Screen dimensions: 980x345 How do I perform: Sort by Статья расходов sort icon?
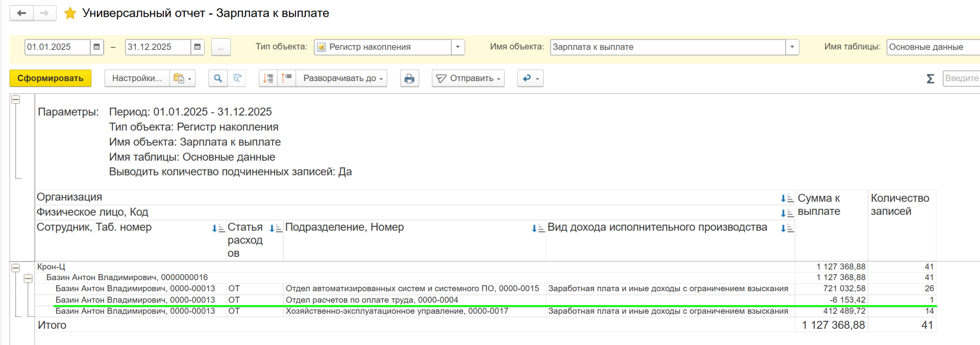tap(276, 228)
